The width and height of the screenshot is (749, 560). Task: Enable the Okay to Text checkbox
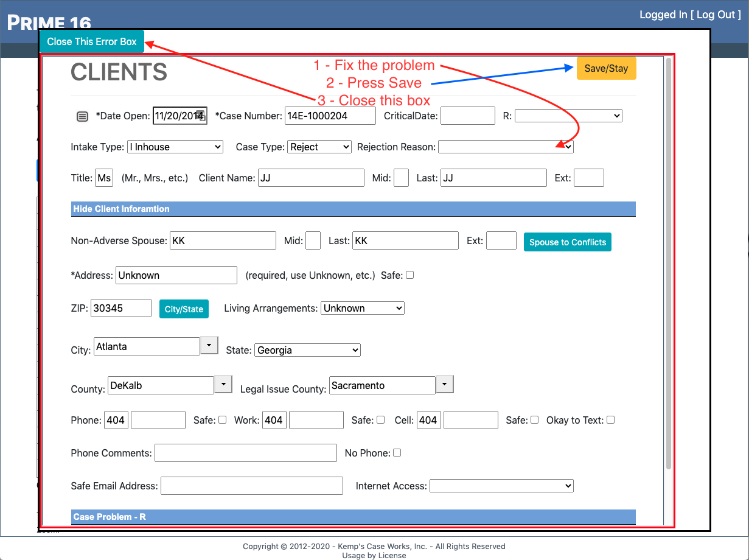tap(610, 420)
